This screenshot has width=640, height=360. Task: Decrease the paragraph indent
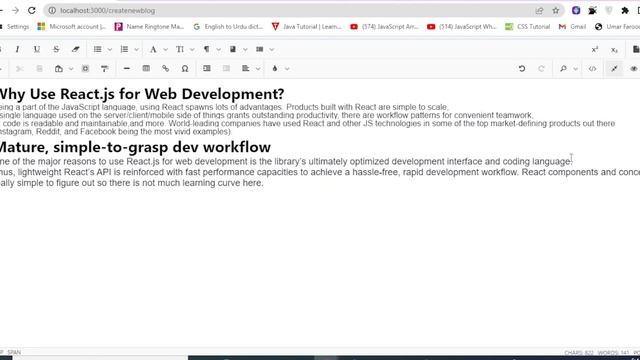(227, 69)
